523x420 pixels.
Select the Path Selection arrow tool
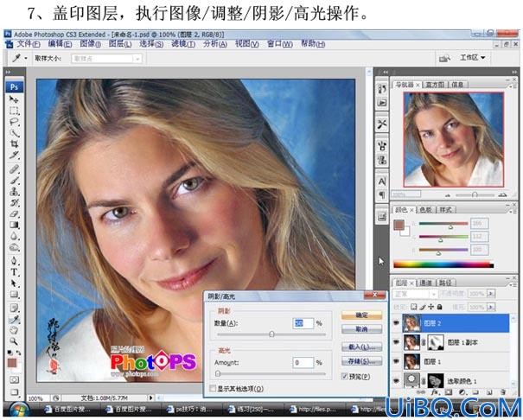tap(14, 283)
